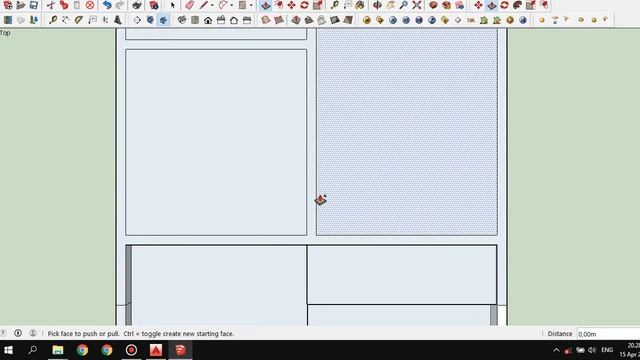This screenshot has width=640, height=360.
Task: Select the Section Plane tool
Action: point(137,20)
